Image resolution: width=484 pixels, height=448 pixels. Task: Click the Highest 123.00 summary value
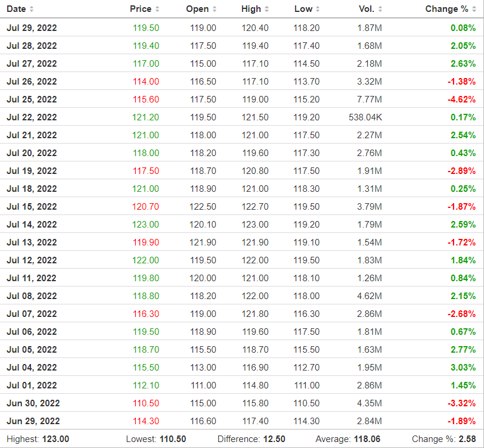[55, 439]
